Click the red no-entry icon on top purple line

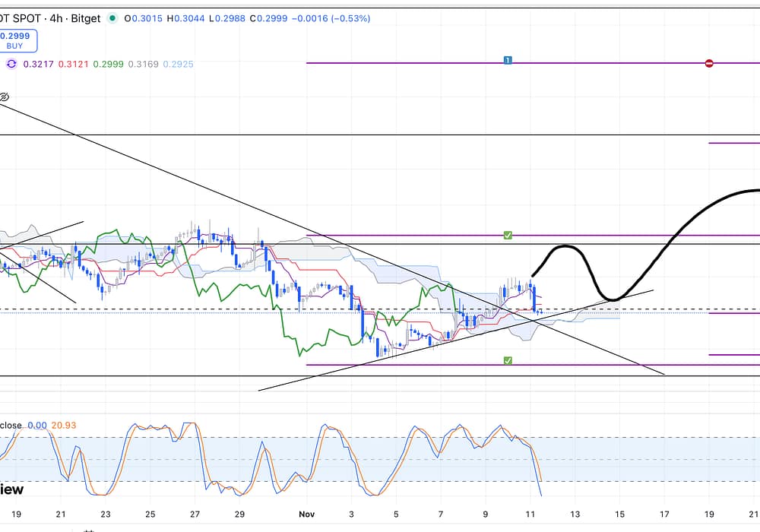click(x=709, y=63)
